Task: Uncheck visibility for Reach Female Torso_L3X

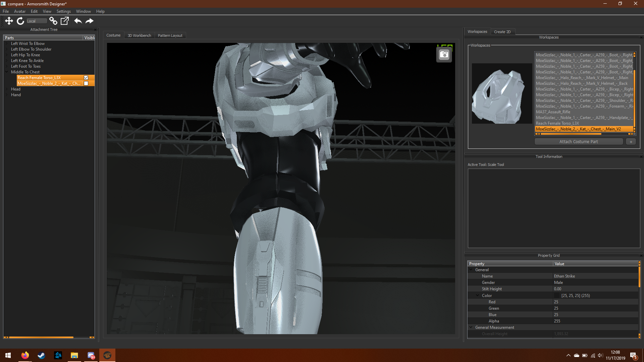Action: tap(86, 78)
